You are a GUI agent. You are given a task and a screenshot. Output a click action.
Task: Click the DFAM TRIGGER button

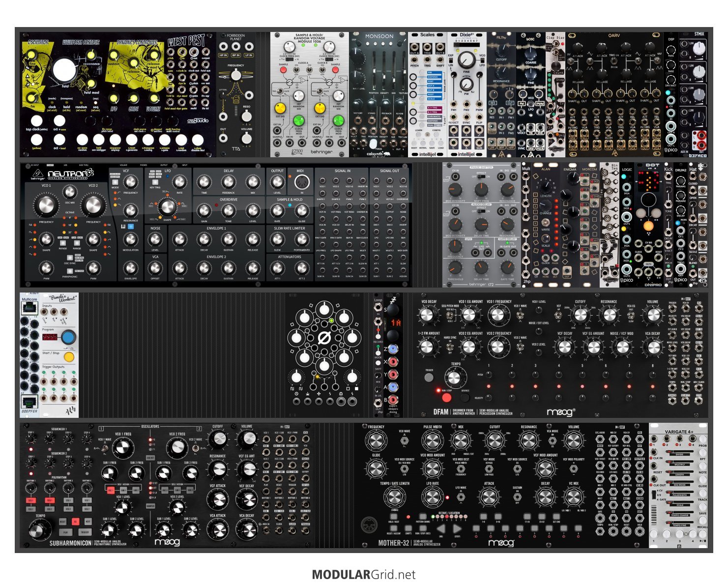429,378
